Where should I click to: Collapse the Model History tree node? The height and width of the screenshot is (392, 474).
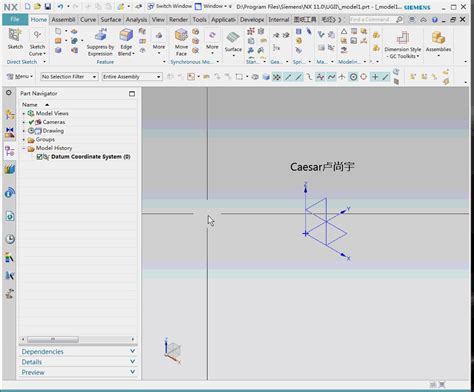[x=24, y=148]
